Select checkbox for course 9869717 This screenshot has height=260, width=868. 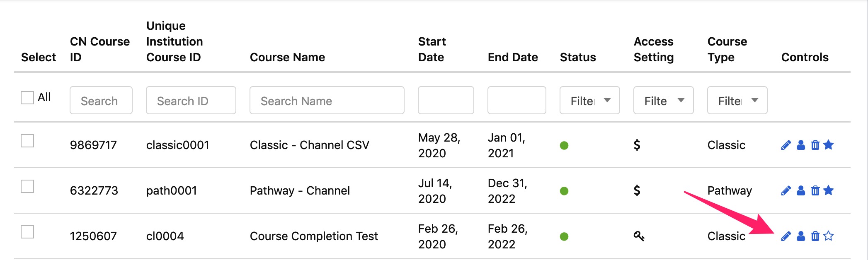tap(27, 141)
